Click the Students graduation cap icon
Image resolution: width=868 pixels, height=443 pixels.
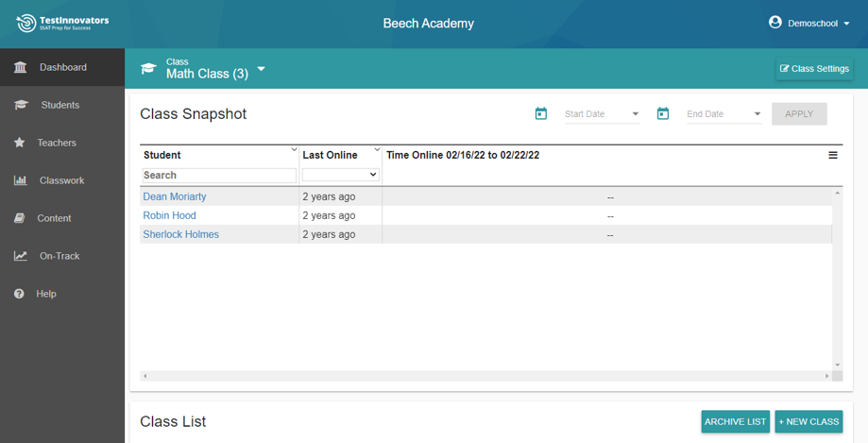click(x=21, y=105)
